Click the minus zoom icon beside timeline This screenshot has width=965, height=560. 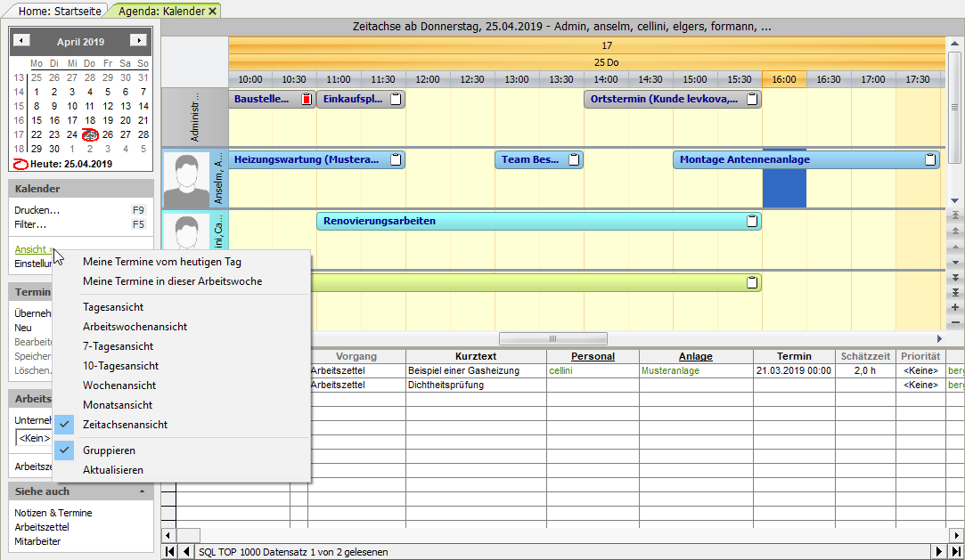click(955, 321)
